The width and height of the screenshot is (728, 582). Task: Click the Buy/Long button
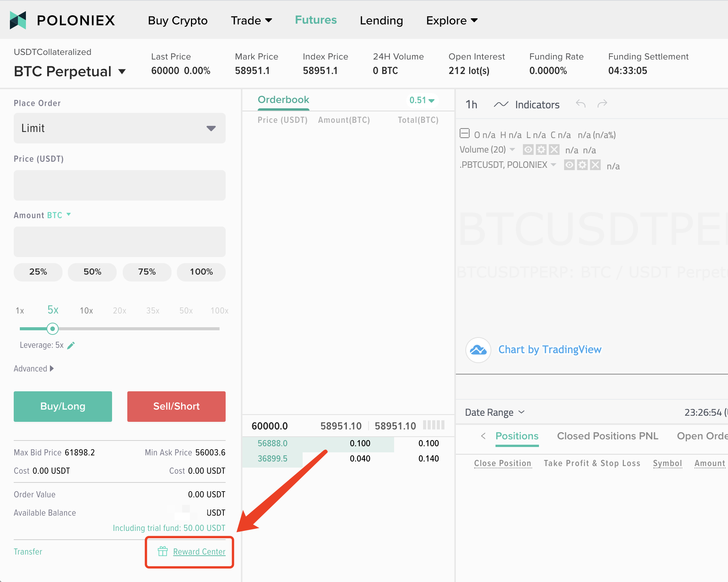63,407
